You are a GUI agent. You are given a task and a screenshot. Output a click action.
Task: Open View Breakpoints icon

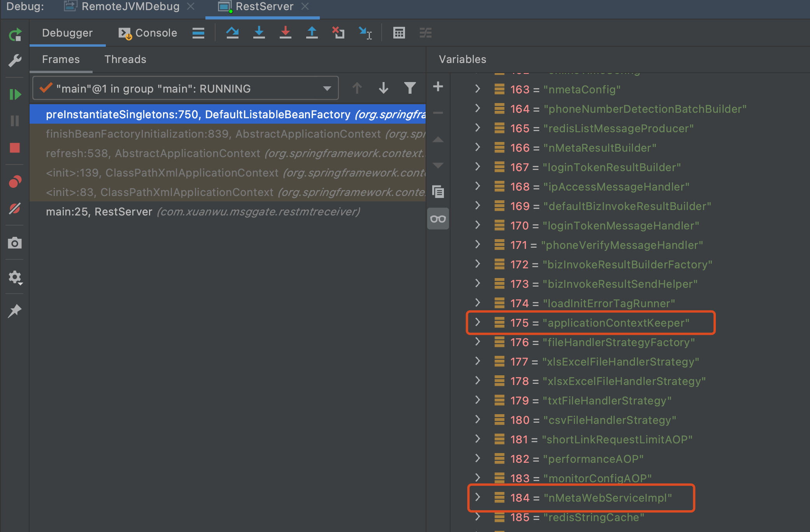[15, 182]
